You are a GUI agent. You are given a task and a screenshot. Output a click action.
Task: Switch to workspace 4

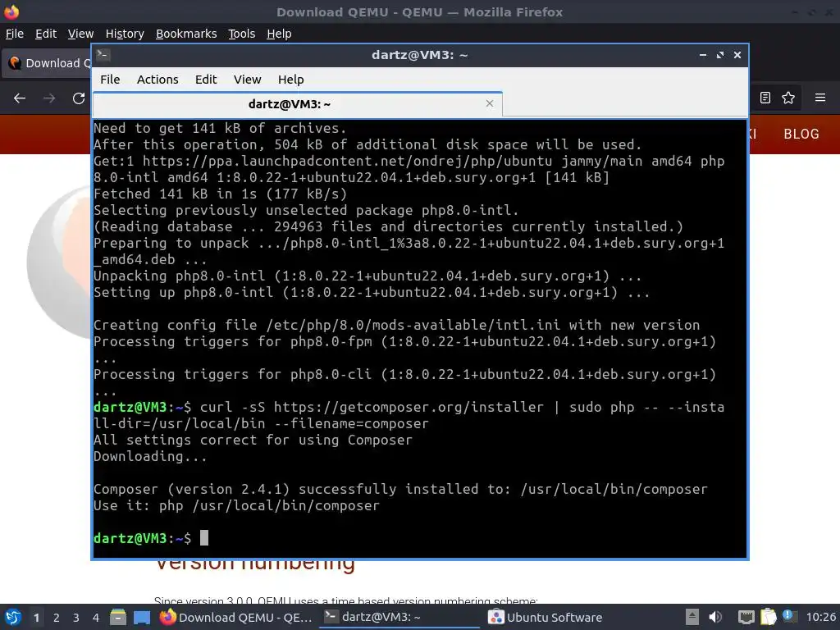(96, 618)
